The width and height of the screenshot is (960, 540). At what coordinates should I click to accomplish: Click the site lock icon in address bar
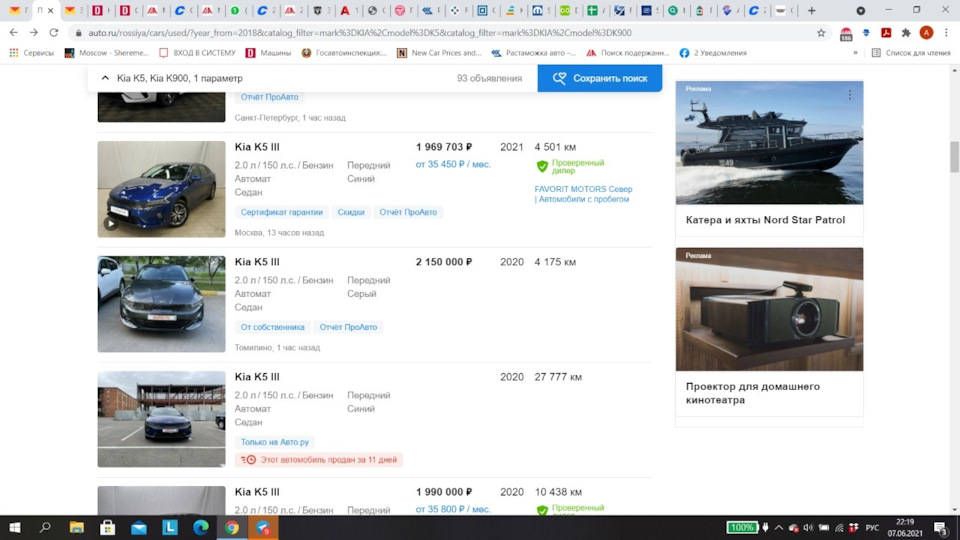tap(78, 33)
